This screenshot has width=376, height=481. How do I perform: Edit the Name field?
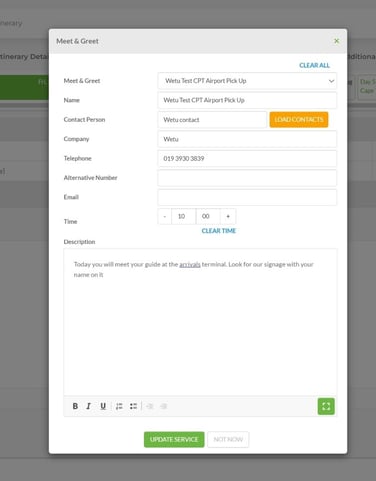click(x=247, y=100)
